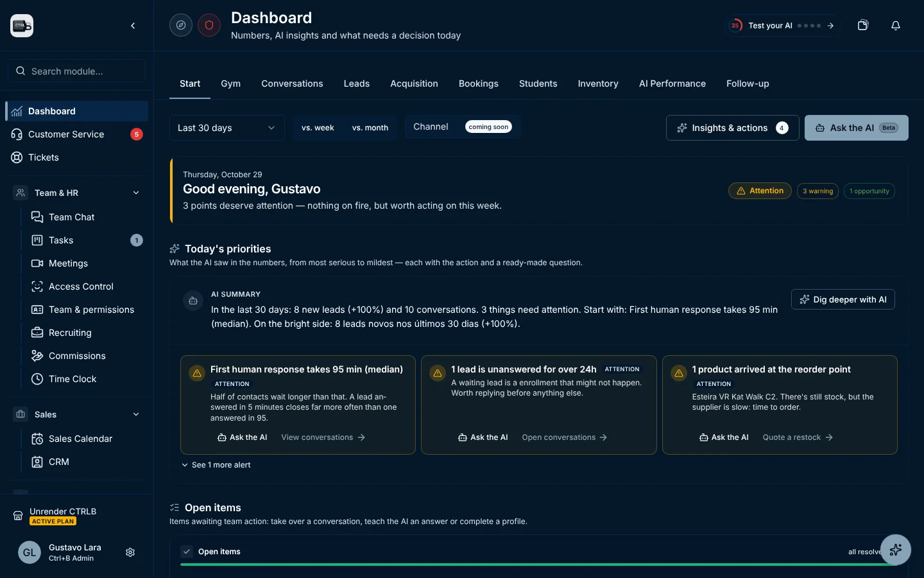This screenshot has height=578, width=924.
Task: Open the Tasks board
Action: point(87,240)
